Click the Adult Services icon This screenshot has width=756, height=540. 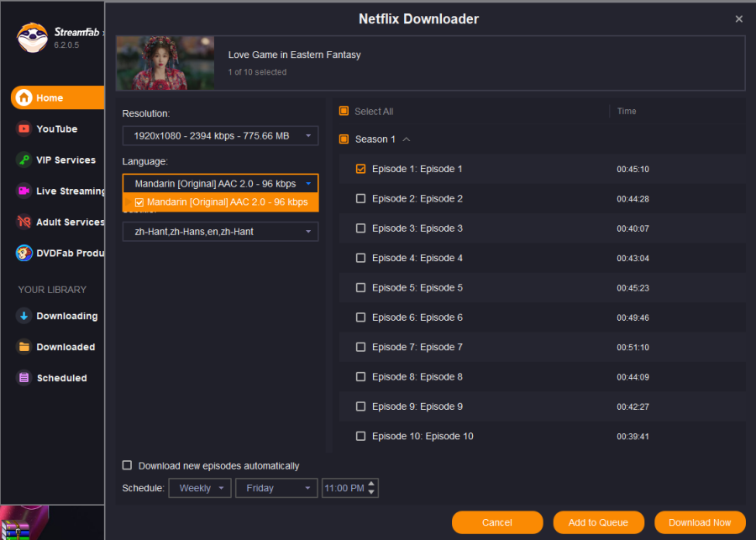point(24,222)
